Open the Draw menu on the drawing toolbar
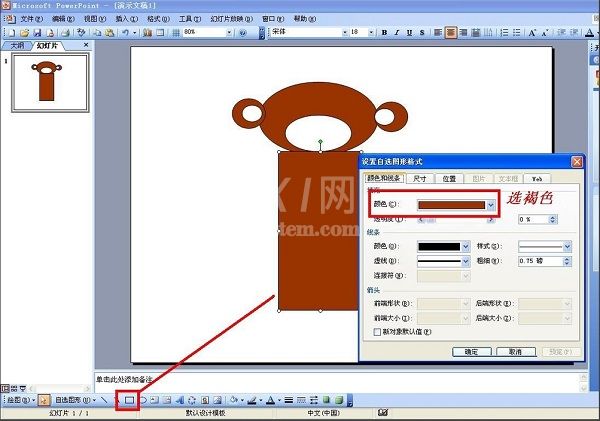This screenshot has width=600, height=421. coord(20,400)
